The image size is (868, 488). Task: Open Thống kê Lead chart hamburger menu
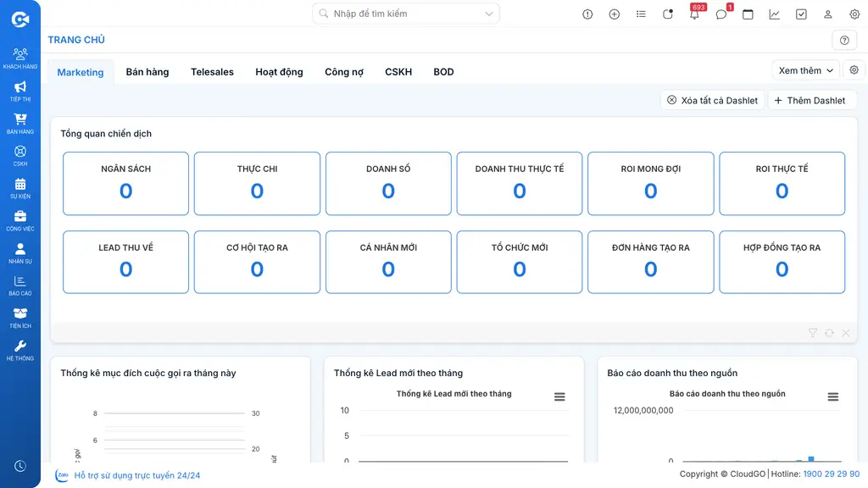coord(559,396)
